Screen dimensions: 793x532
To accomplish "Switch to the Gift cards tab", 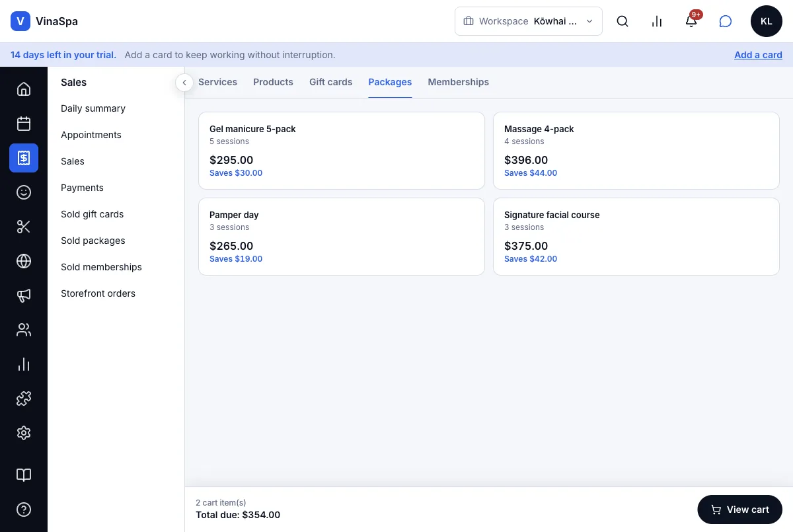I will tap(330, 82).
